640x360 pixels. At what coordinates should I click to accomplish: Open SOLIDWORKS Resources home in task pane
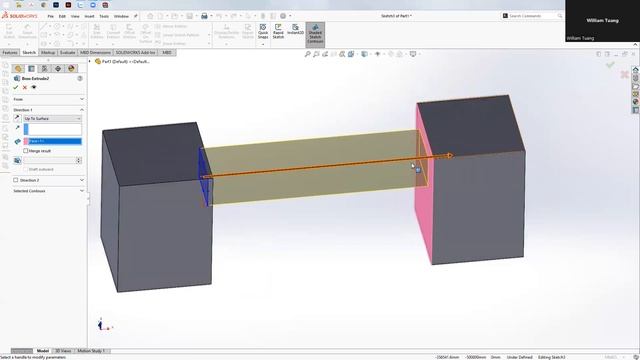pyautogui.click(x=636, y=70)
